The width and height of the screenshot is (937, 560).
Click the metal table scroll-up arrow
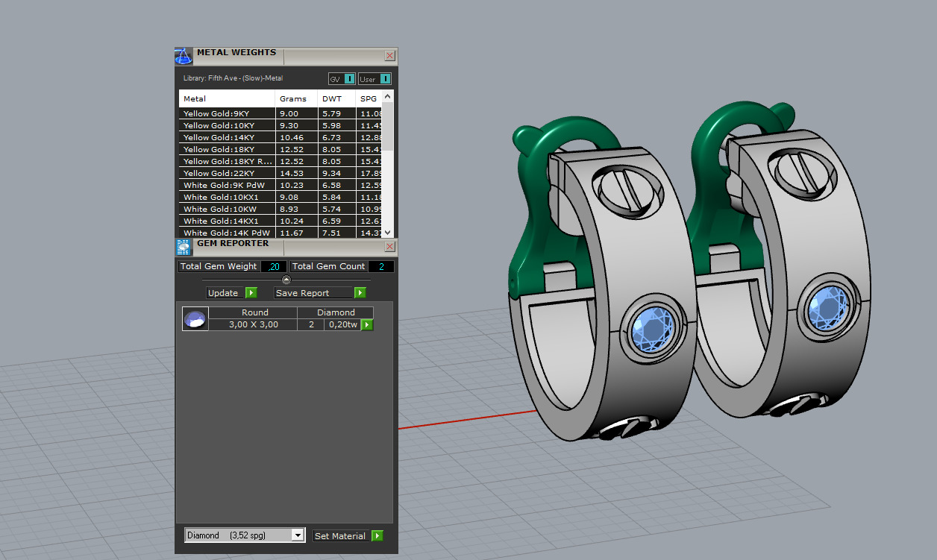[388, 97]
